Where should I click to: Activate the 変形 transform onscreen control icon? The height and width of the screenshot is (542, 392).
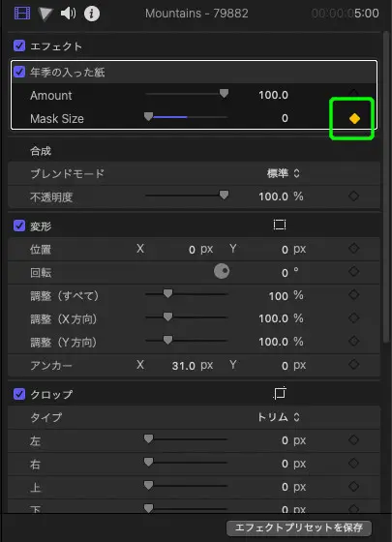(280, 225)
